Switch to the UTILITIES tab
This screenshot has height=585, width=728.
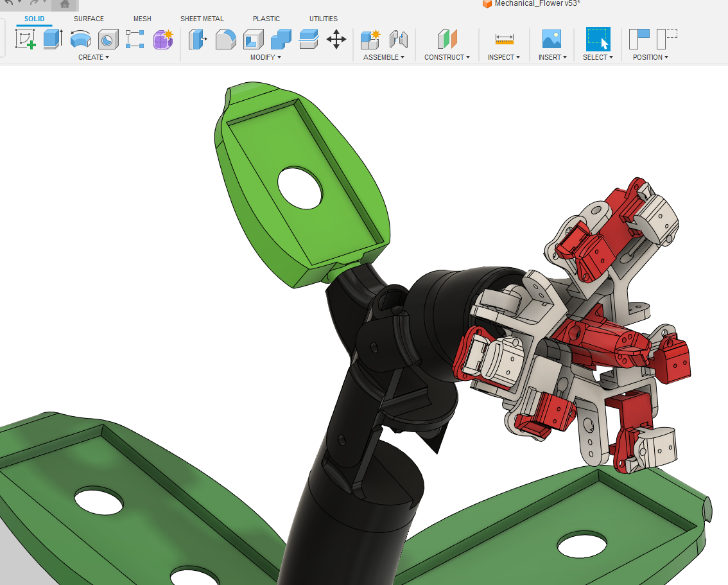(323, 19)
